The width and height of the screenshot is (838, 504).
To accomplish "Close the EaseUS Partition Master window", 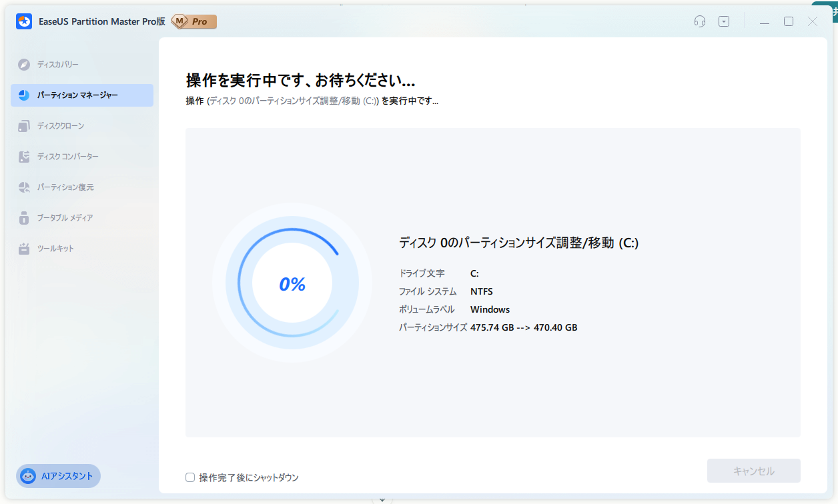I will 813,21.
